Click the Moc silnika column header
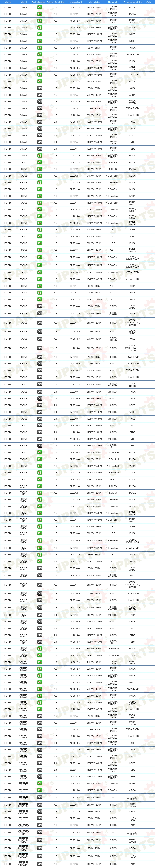155x868 pixels. (x=94, y=2)
